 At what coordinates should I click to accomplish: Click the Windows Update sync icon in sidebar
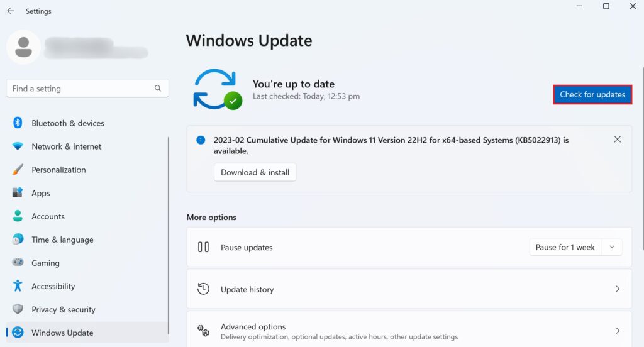pyautogui.click(x=18, y=332)
